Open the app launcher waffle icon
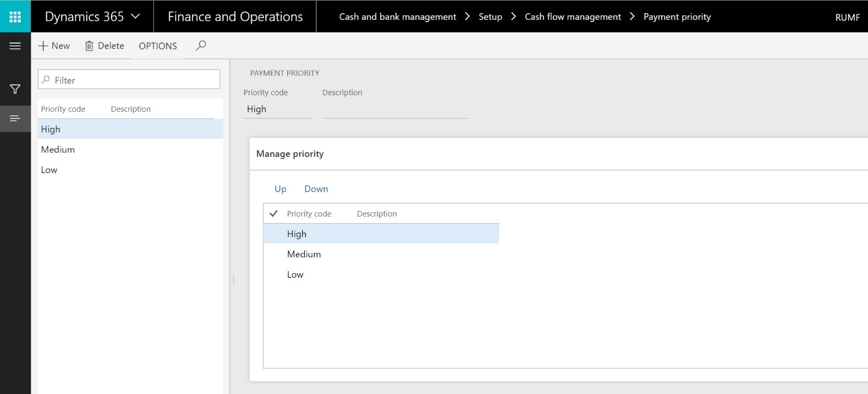Image resolution: width=868 pixels, height=394 pixels. (x=15, y=17)
